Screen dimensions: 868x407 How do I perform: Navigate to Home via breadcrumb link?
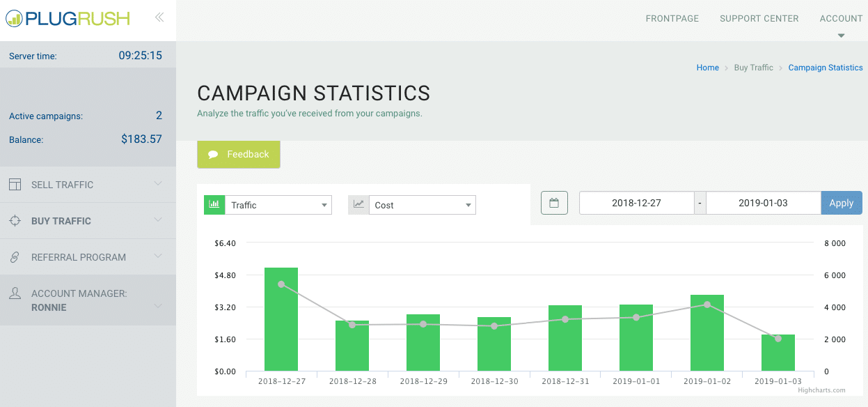[707, 67]
